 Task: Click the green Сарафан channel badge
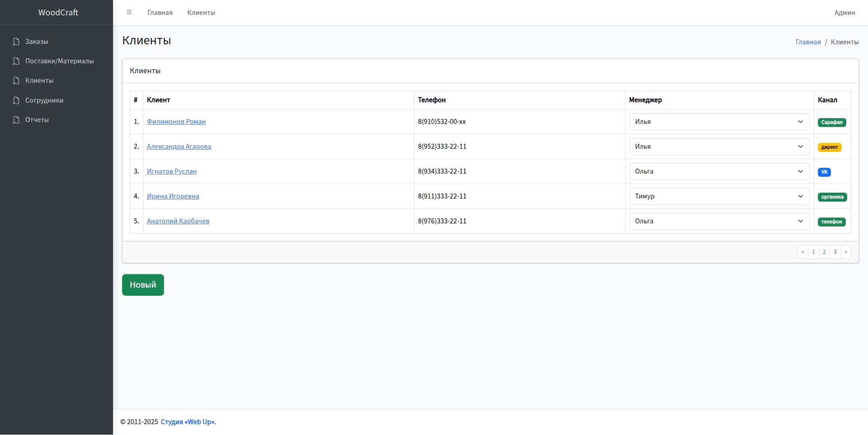831,122
